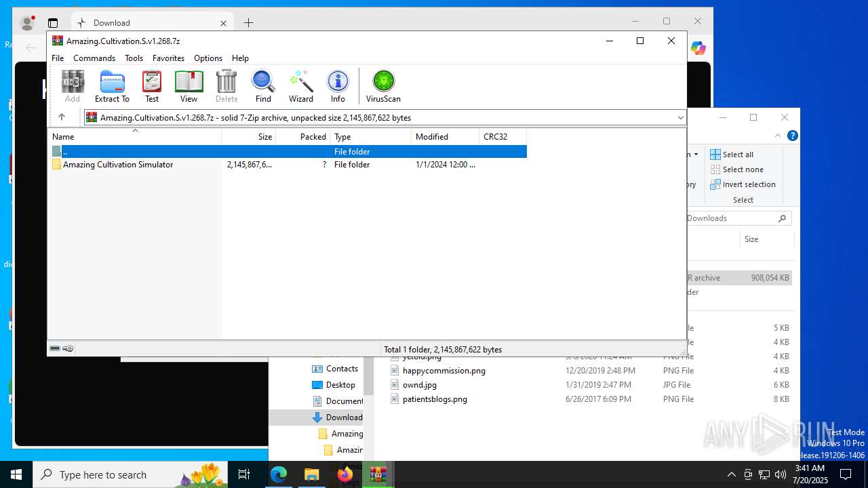Sort by Name column header

click(x=134, y=137)
